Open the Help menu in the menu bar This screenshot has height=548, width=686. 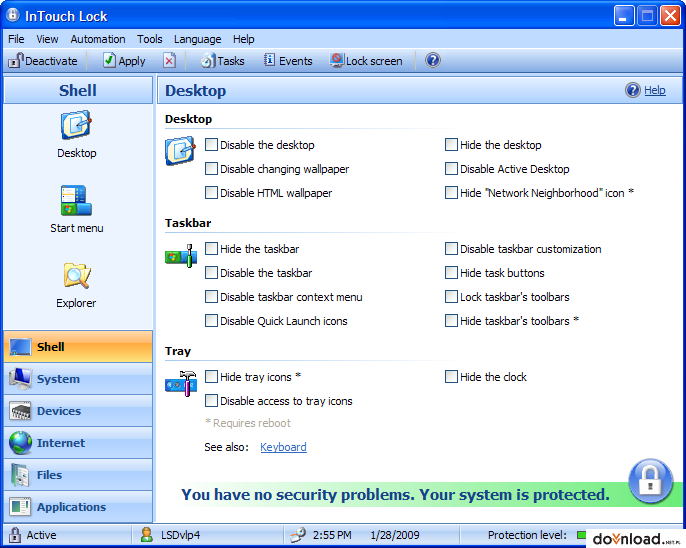tap(244, 39)
